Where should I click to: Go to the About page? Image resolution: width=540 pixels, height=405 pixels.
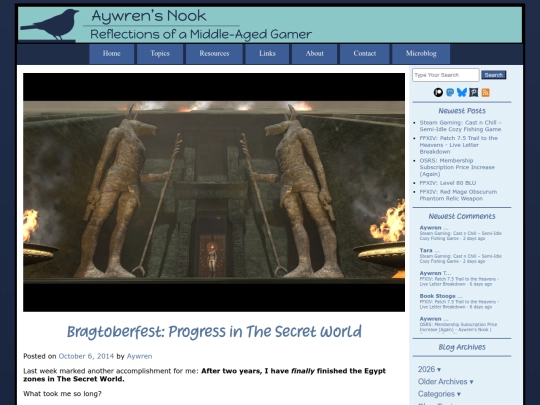(314, 54)
